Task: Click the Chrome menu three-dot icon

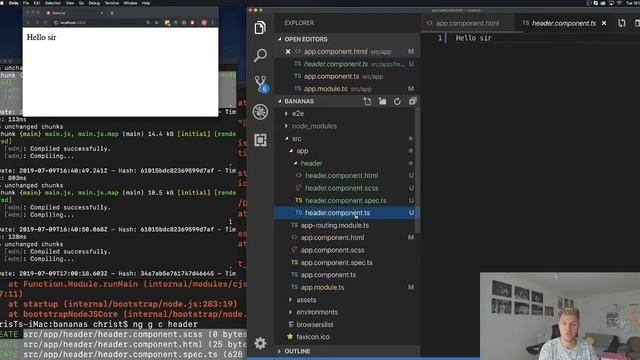Action: point(213,23)
